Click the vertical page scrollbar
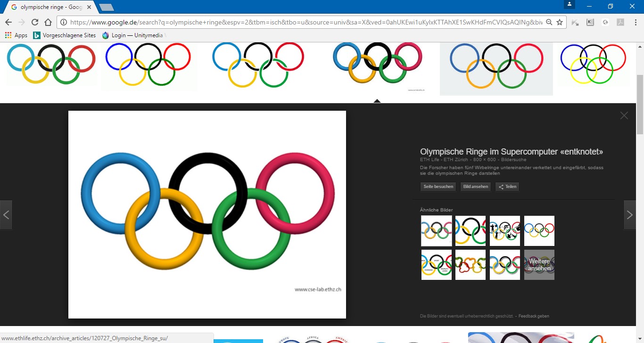Screen dimensions: 644x343 coord(640,104)
